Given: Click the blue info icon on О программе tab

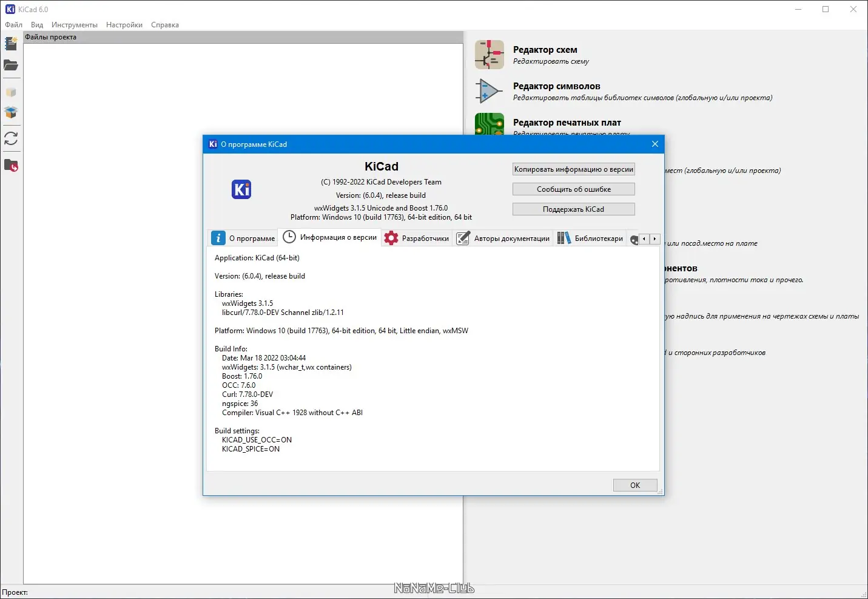Looking at the screenshot, I should click(218, 238).
